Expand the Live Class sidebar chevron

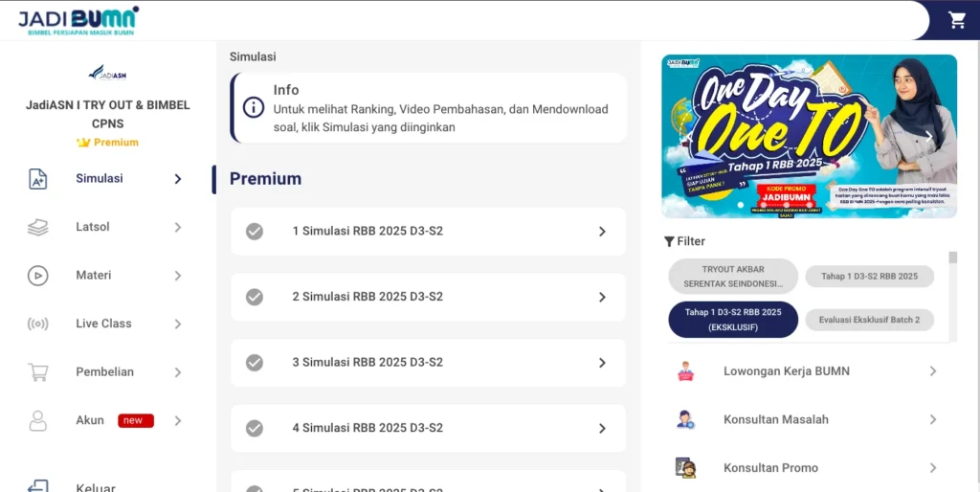point(178,324)
